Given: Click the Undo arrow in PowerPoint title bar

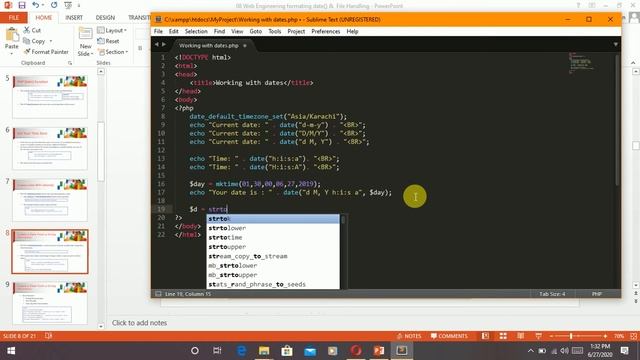Looking at the screenshot, I should click(x=36, y=5).
